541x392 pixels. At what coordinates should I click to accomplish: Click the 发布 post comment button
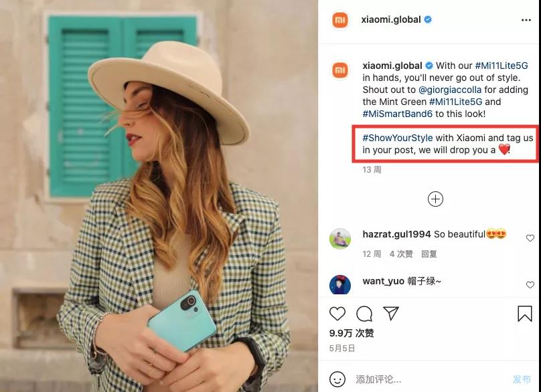(x=522, y=379)
